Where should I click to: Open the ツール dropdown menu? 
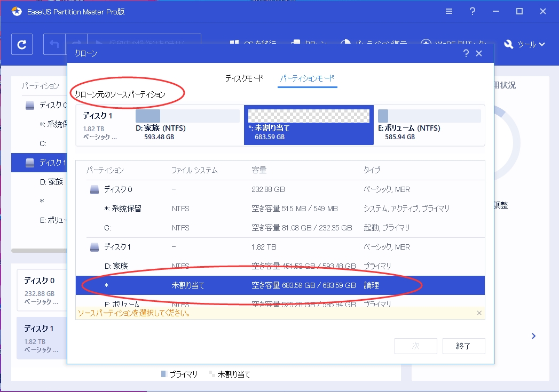531,44
